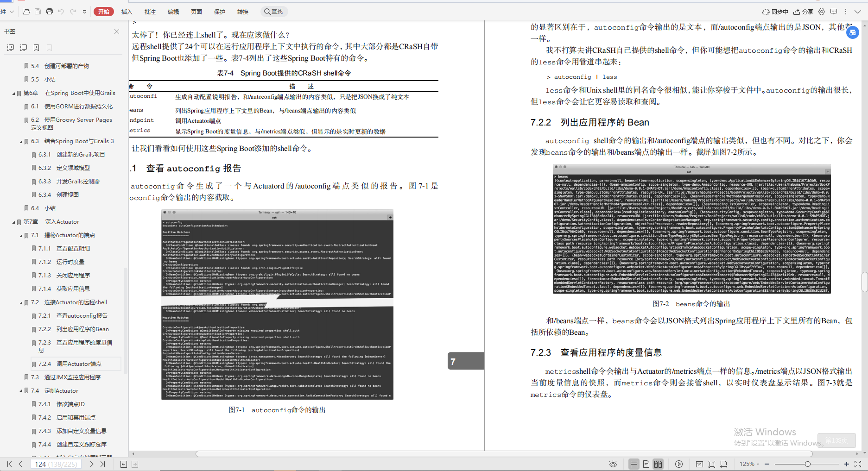Click the page number field showing 124

click(56, 464)
